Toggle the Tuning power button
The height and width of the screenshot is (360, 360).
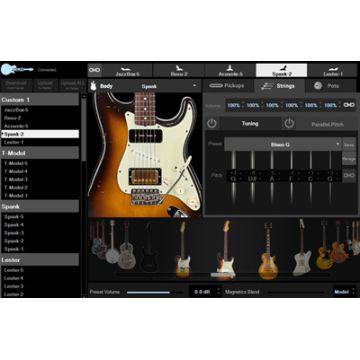click(x=212, y=124)
